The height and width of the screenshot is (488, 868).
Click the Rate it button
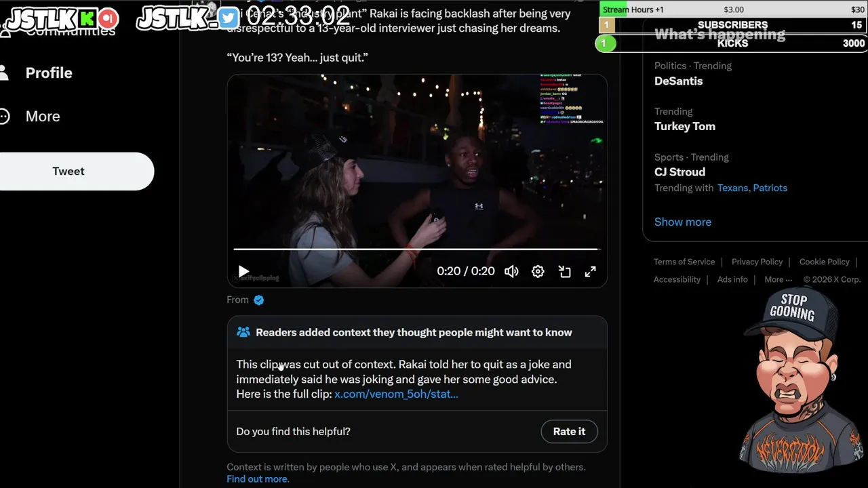click(569, 431)
